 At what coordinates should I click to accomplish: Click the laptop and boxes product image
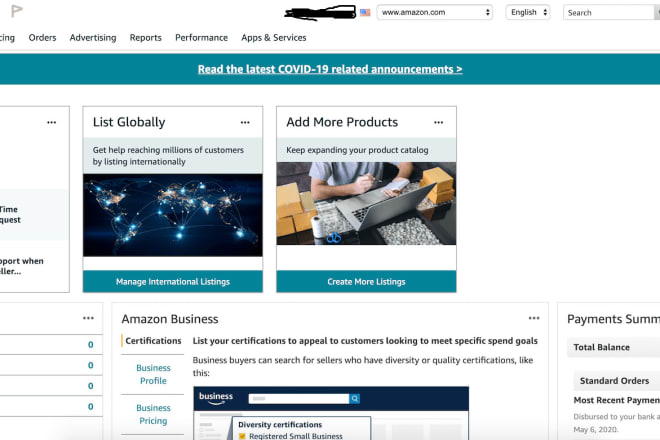366,203
